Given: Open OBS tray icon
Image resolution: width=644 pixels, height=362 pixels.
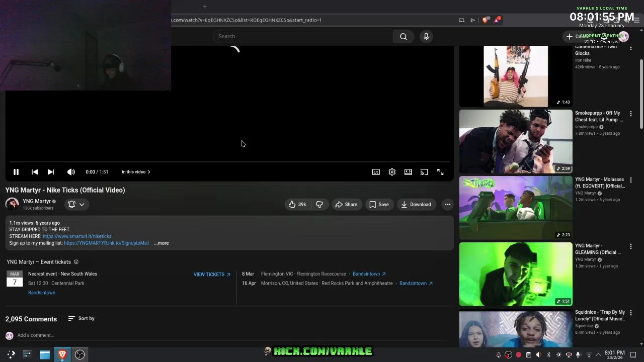Looking at the screenshot, I should [509, 355].
